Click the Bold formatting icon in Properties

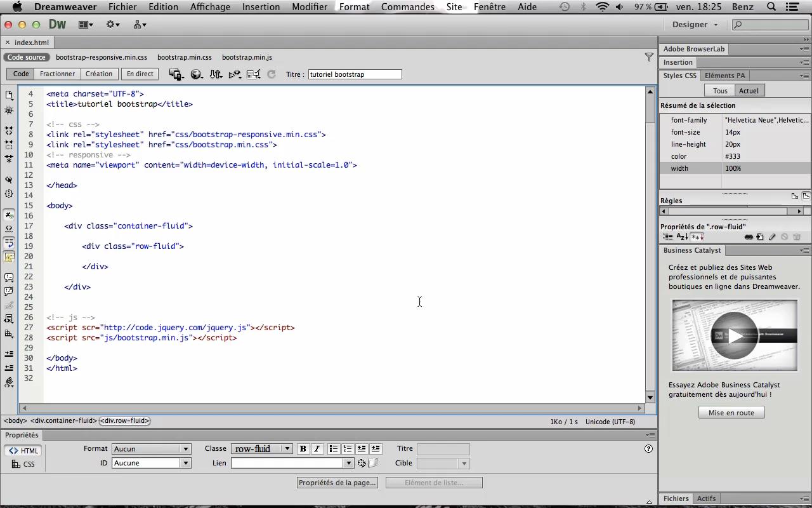click(x=303, y=449)
